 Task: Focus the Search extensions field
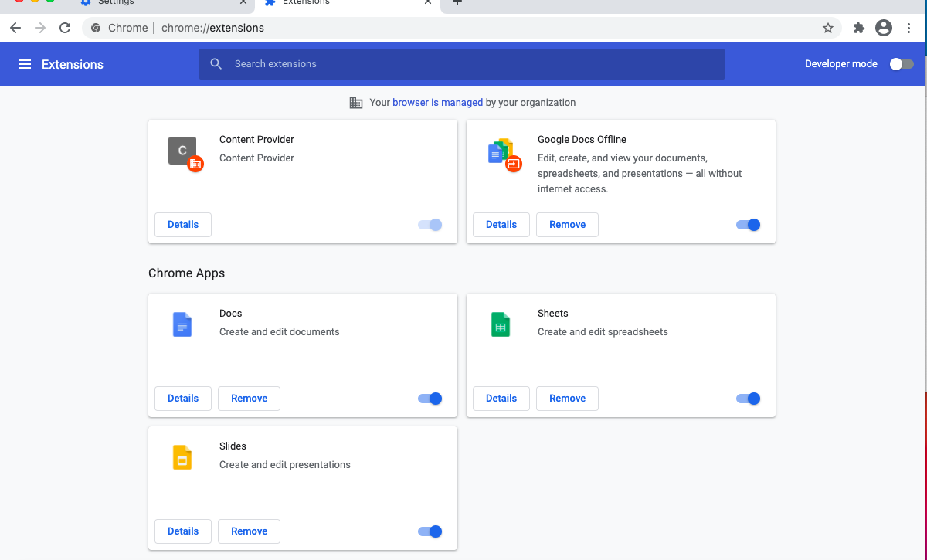(462, 64)
